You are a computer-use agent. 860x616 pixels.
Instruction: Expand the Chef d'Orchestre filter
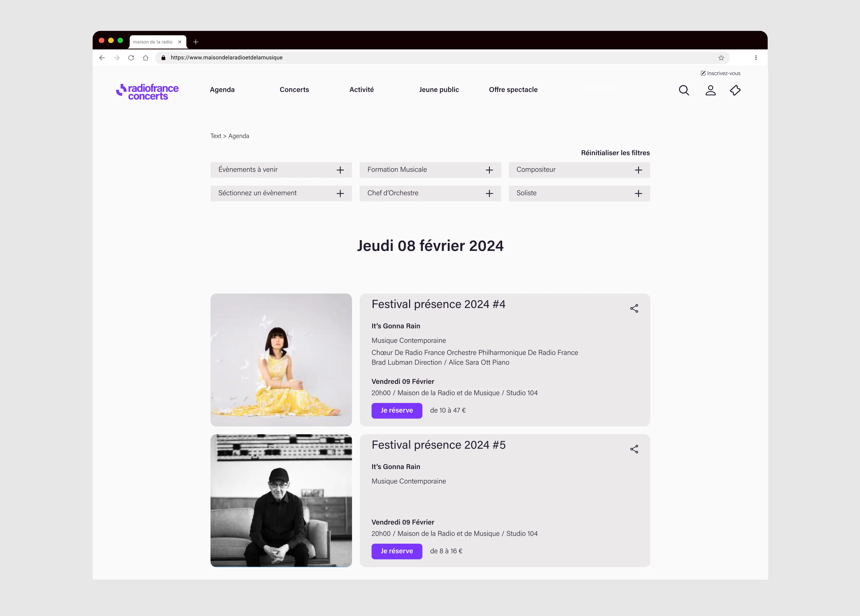pyautogui.click(x=430, y=193)
